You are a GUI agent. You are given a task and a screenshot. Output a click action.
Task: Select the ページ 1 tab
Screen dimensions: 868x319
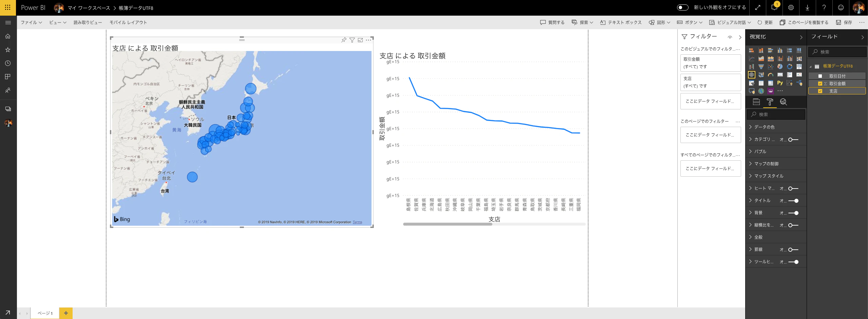tap(45, 313)
